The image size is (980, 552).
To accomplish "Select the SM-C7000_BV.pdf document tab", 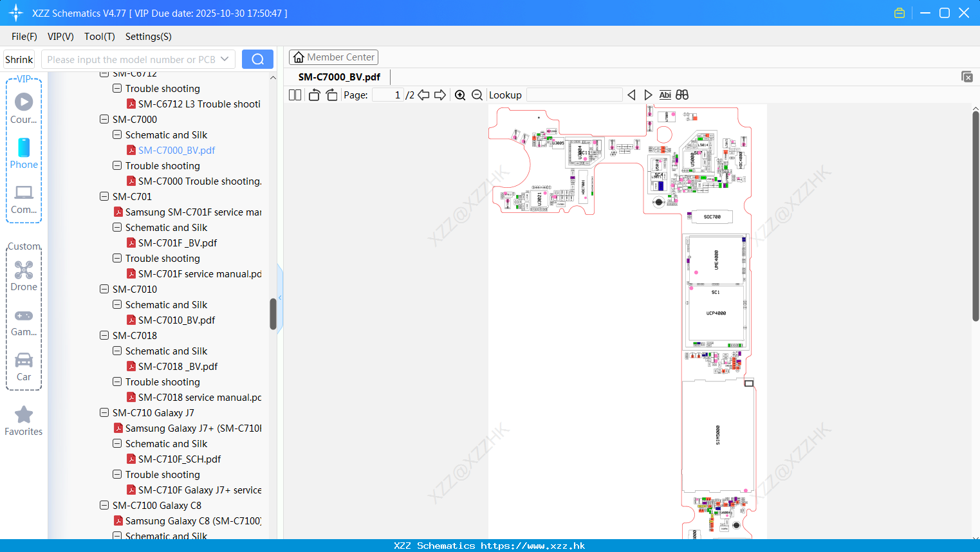I will click(x=339, y=77).
